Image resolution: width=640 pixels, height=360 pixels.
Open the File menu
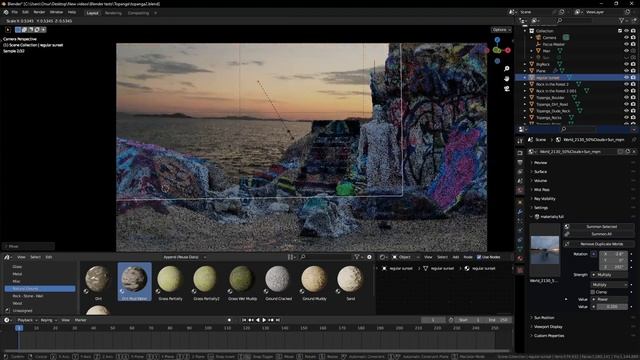[x=15, y=12]
